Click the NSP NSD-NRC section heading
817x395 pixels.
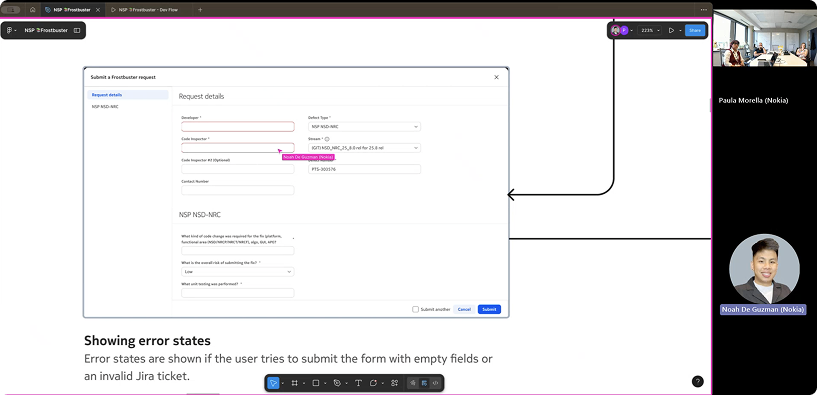[x=201, y=215]
